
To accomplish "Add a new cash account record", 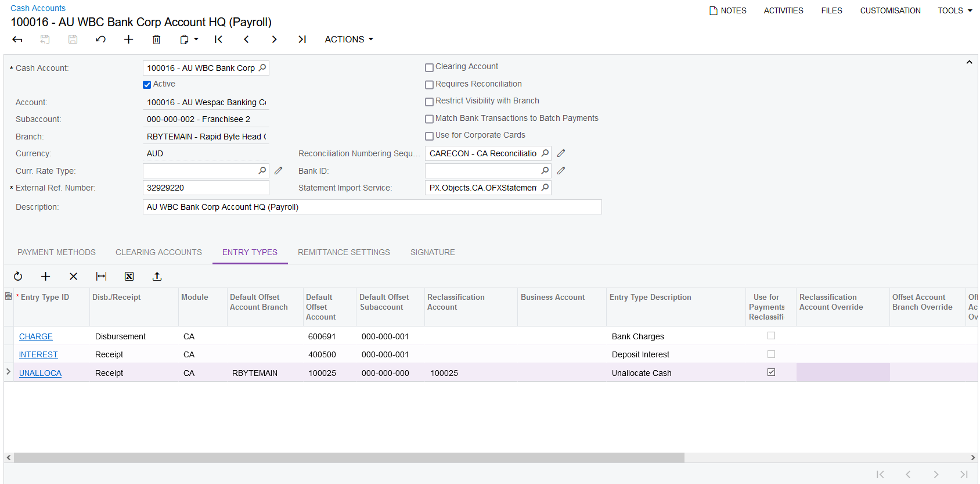I will pos(128,40).
